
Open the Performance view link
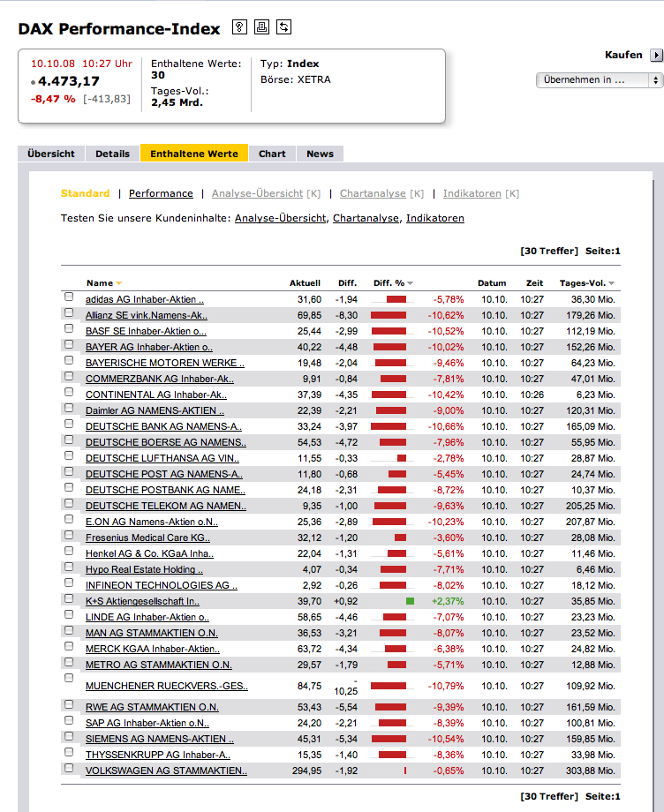tap(161, 193)
